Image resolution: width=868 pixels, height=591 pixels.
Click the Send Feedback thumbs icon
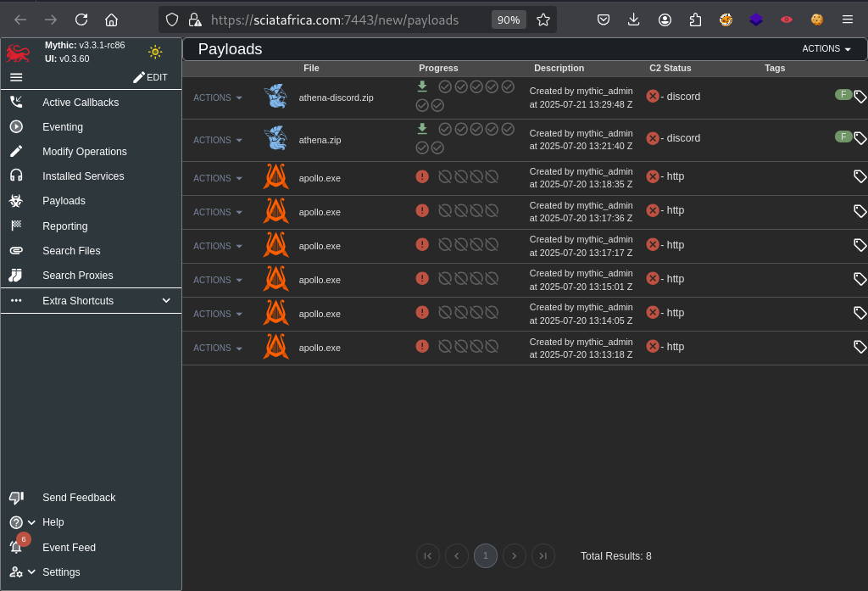pos(16,498)
